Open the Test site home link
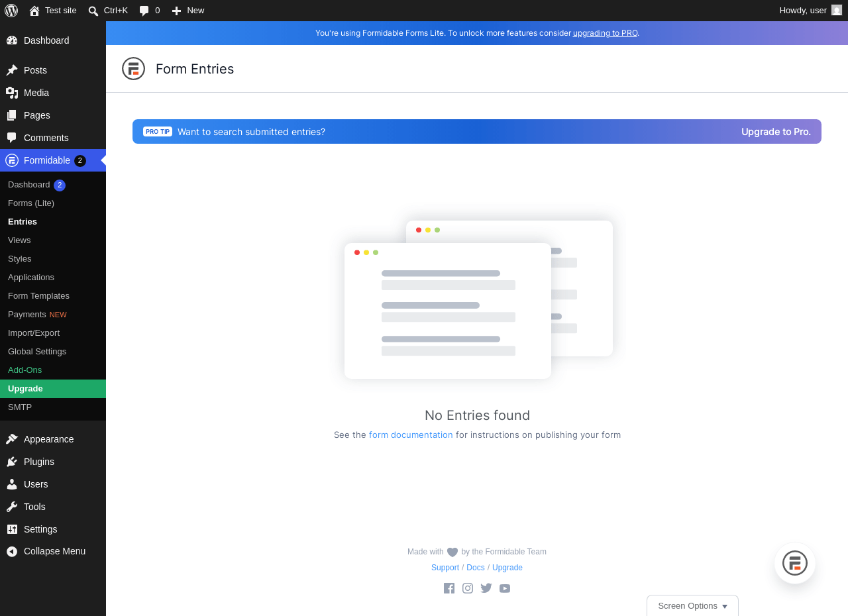The height and width of the screenshot is (616, 848). point(53,11)
